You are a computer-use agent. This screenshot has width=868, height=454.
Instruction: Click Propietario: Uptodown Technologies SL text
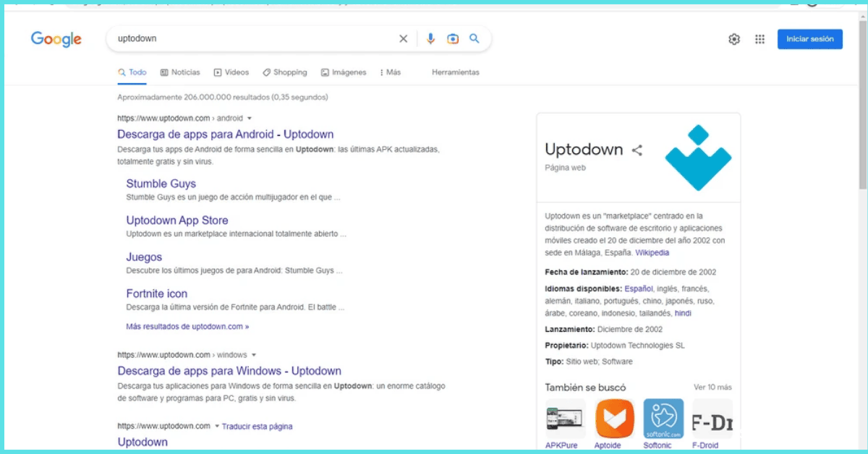pyautogui.click(x=615, y=346)
